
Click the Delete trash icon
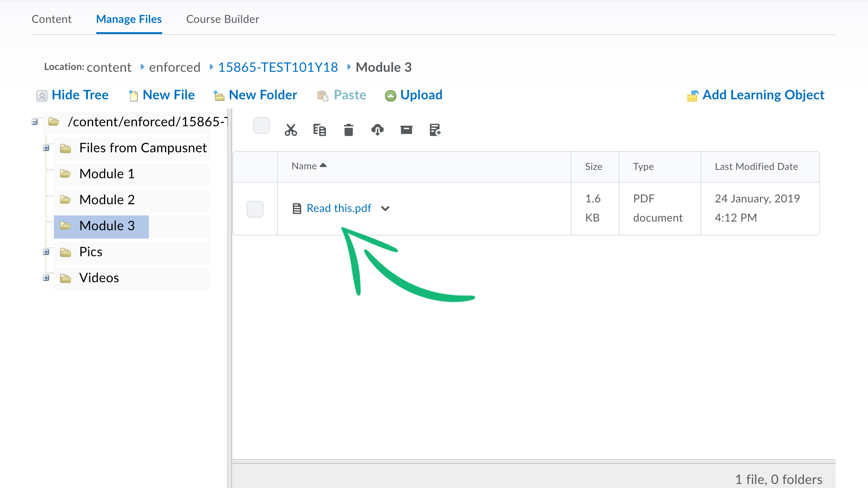(x=349, y=130)
